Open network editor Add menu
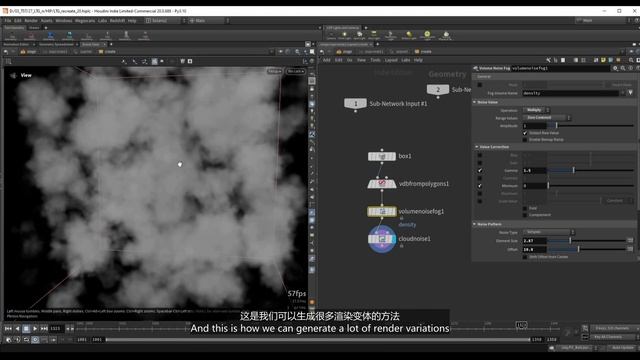The image size is (640, 360). click(x=327, y=60)
